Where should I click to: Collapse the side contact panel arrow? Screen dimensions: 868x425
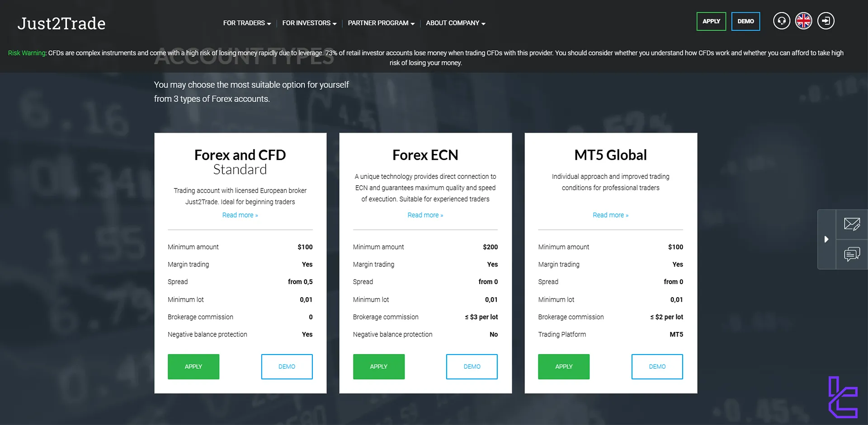pyautogui.click(x=826, y=239)
